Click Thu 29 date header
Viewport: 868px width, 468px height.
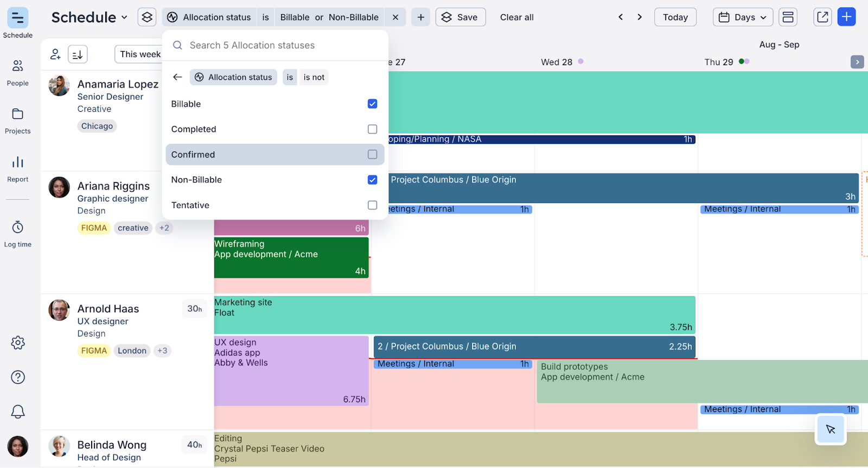719,62
